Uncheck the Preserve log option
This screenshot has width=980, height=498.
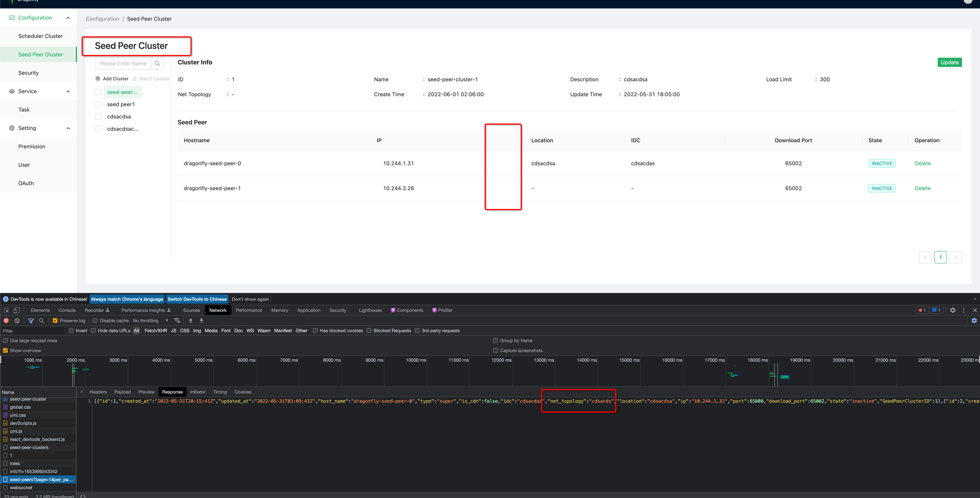coord(56,320)
